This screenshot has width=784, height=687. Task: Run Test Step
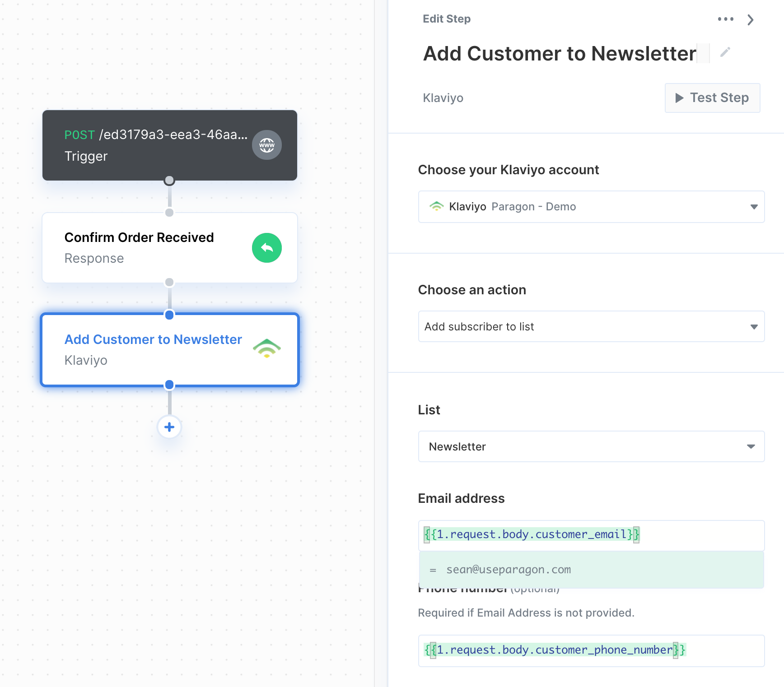(x=712, y=98)
